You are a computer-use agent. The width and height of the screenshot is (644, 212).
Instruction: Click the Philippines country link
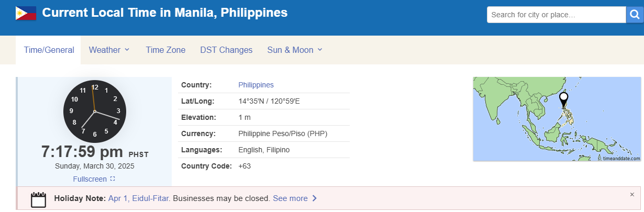pos(256,85)
